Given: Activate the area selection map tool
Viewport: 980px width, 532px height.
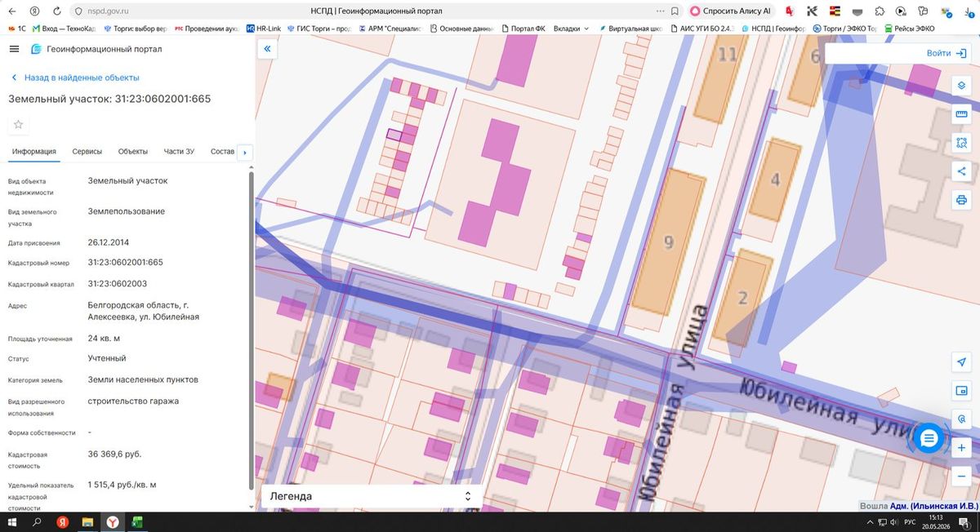Looking at the screenshot, I should click(x=961, y=143).
